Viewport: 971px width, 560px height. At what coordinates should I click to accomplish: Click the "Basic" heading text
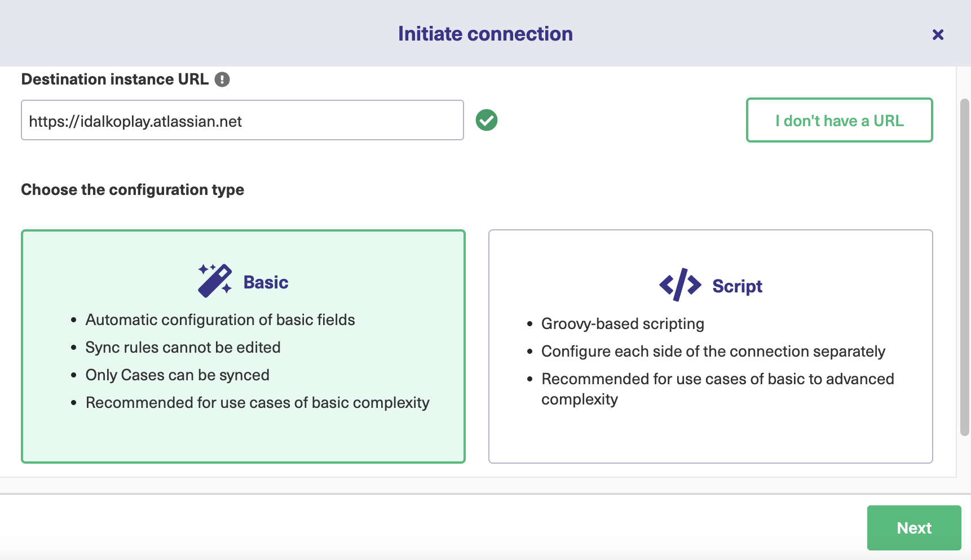(266, 282)
